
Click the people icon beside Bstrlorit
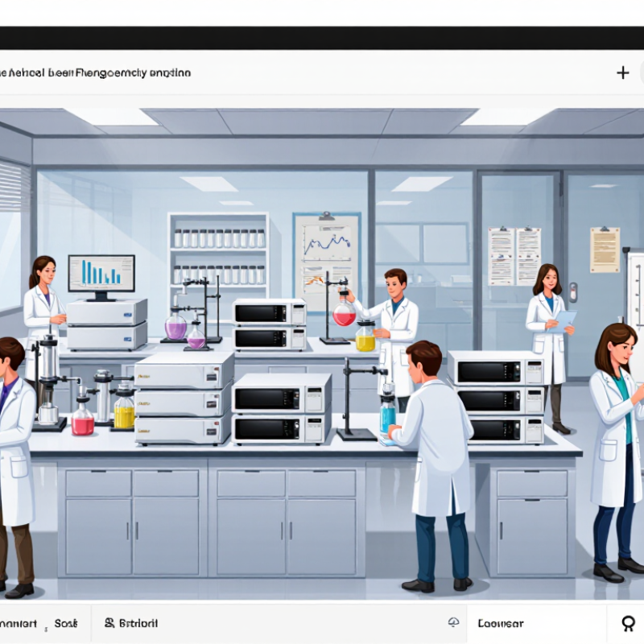pyautogui.click(x=109, y=623)
